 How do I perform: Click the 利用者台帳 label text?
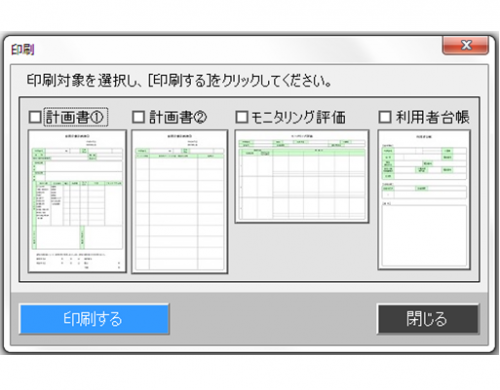click(x=433, y=117)
